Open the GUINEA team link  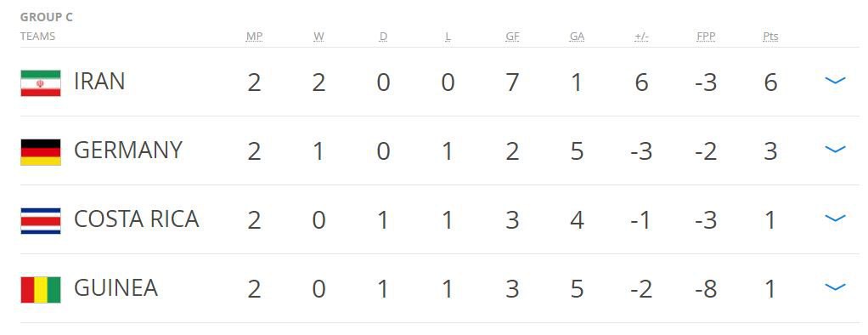116,288
